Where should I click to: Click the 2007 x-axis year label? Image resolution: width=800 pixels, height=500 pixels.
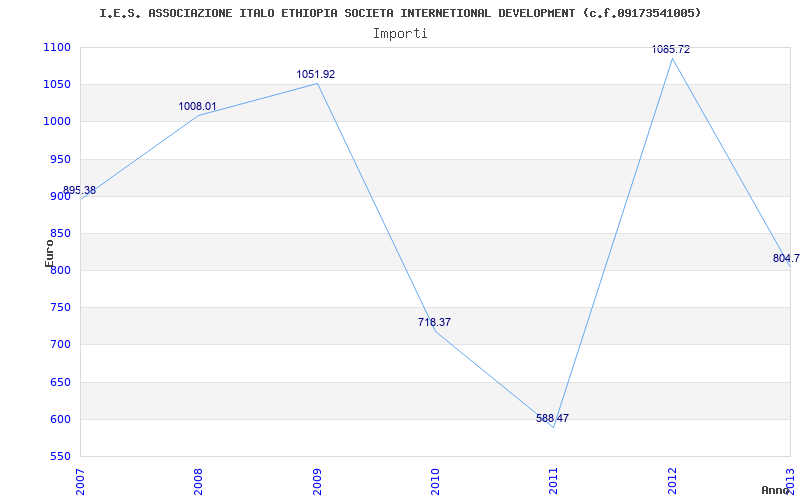click(80, 481)
